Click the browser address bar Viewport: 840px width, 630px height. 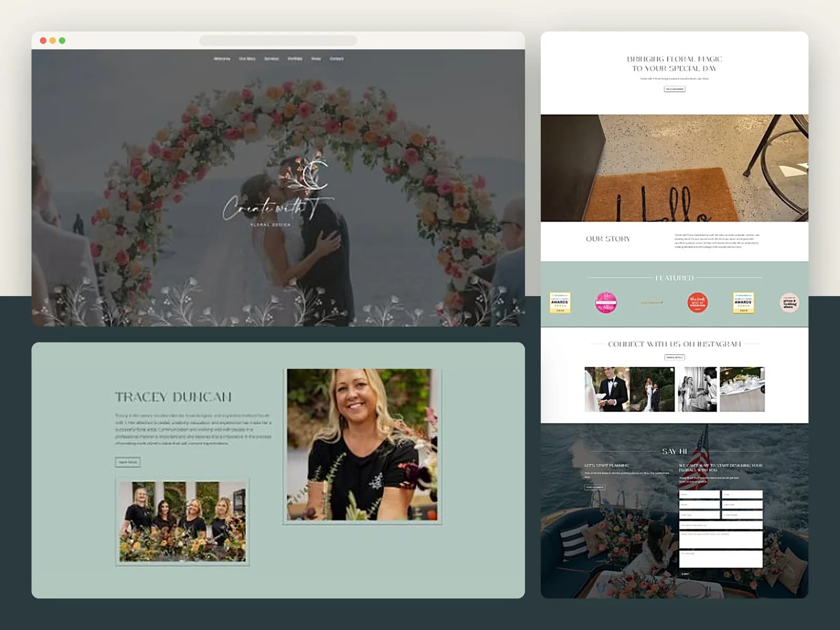278,40
